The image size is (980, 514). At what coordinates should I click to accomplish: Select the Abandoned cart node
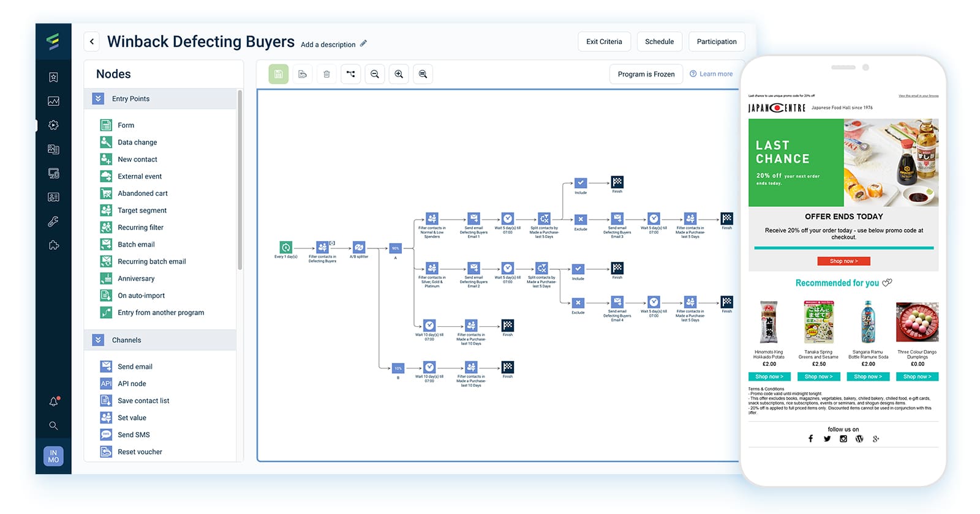134,193
